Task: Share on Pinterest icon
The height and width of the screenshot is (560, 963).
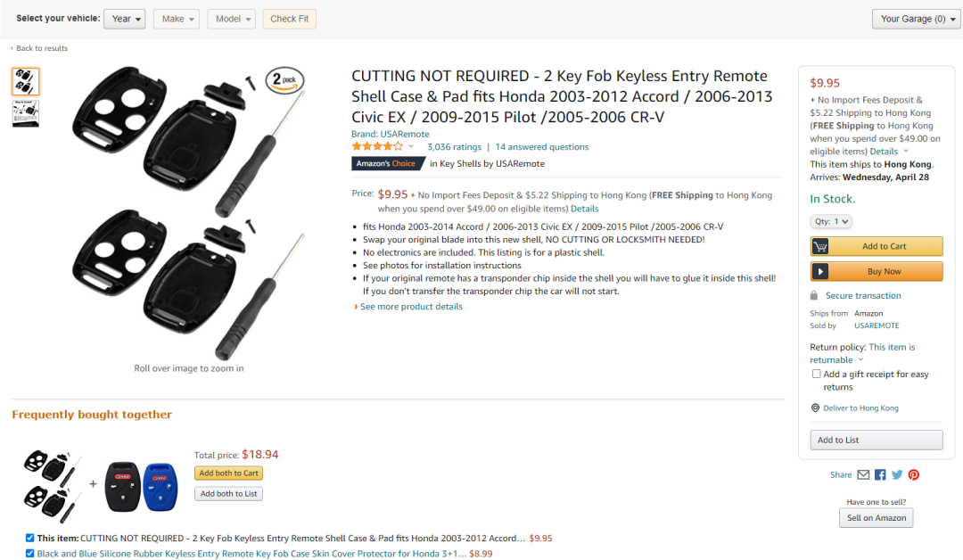Action: pos(914,474)
